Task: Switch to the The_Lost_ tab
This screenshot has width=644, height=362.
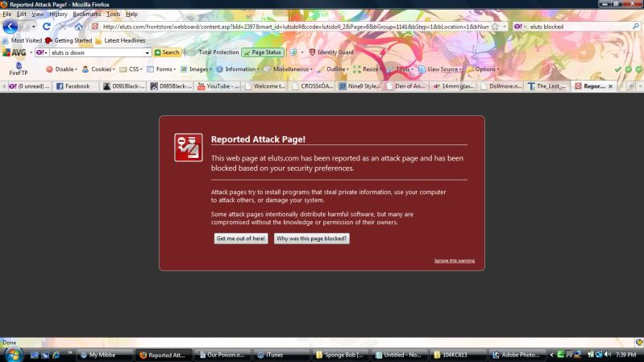Action: [549, 86]
